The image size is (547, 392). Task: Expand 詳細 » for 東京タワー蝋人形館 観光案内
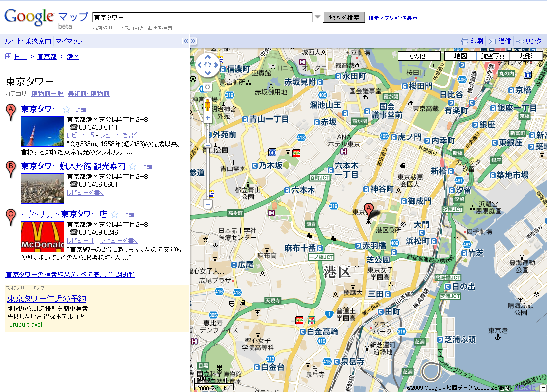[149, 167]
